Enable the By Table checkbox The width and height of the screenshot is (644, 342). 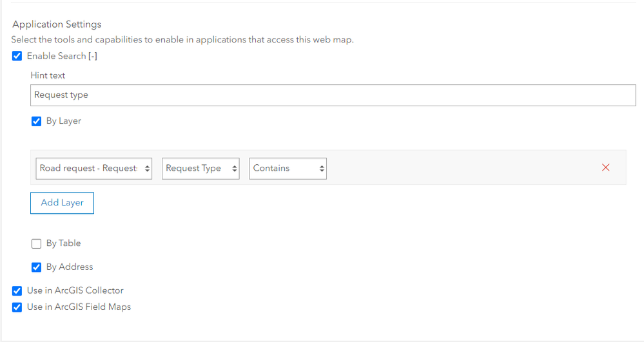coord(37,243)
